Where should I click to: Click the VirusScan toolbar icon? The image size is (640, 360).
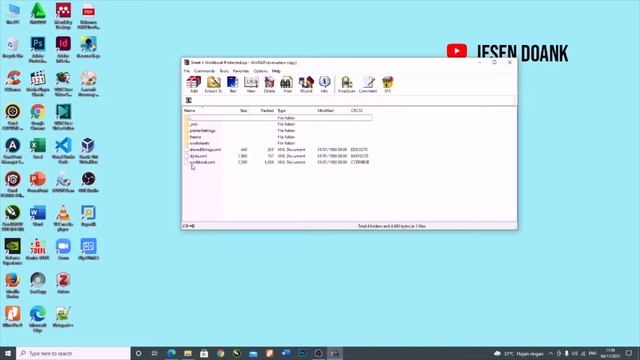(x=347, y=84)
